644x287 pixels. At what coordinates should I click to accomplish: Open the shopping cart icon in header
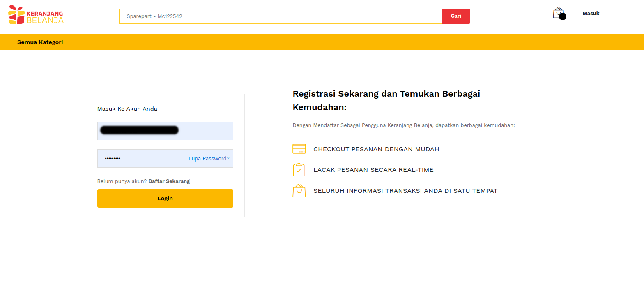click(557, 13)
